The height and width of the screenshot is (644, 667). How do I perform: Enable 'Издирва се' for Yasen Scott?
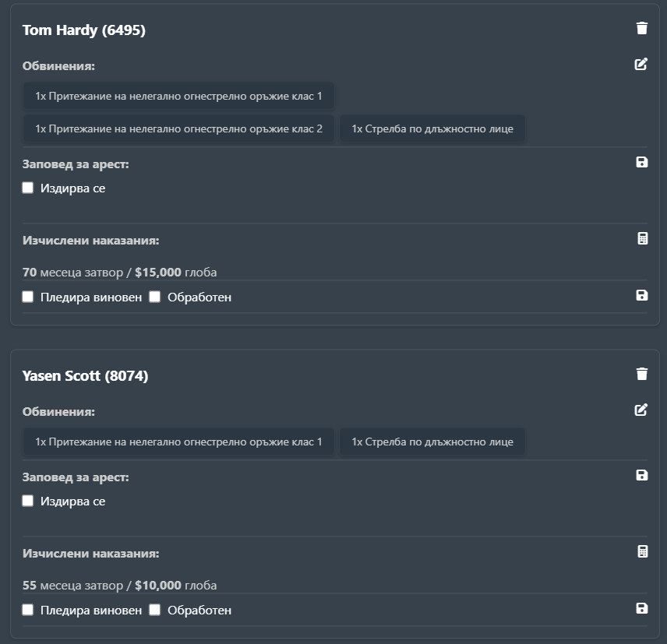click(x=28, y=501)
